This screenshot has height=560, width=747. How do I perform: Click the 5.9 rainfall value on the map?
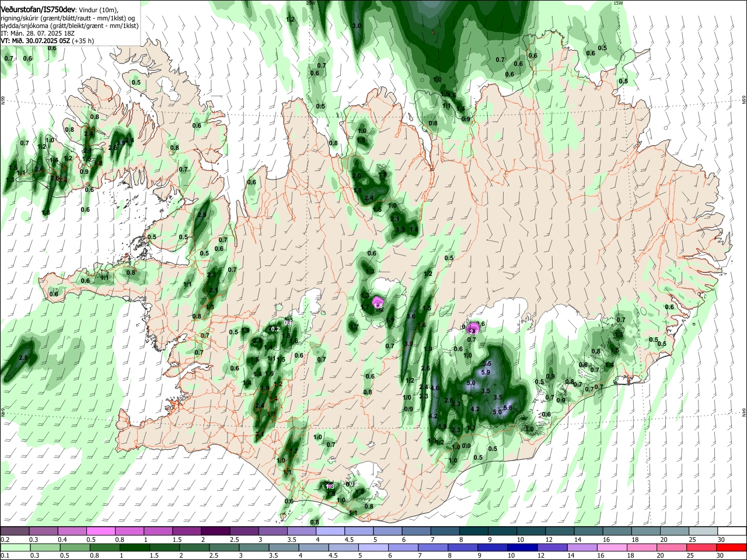486,372
